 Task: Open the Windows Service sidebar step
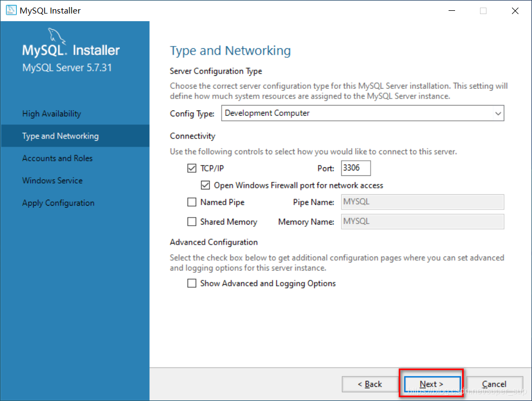[x=75, y=181]
